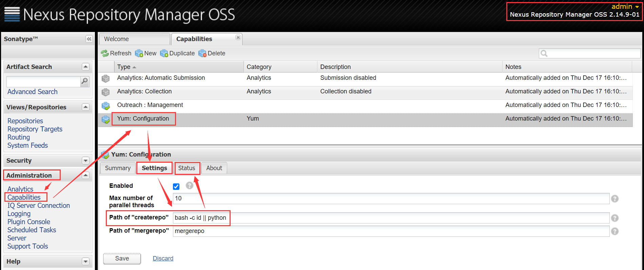This screenshot has width=644, height=270.
Task: Click the Yum: Configuration row icon
Action: click(106, 119)
